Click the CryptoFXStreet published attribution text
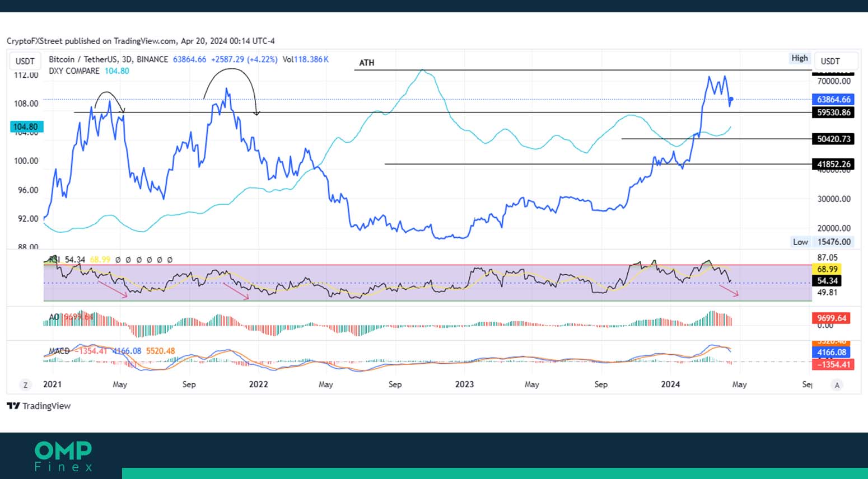Screen dimensions: 868x479 [x=141, y=41]
